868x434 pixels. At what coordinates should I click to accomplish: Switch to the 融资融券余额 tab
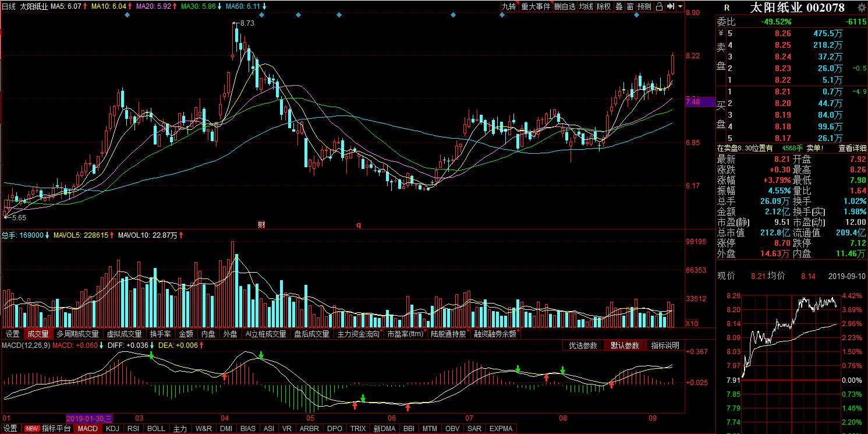tap(495, 334)
